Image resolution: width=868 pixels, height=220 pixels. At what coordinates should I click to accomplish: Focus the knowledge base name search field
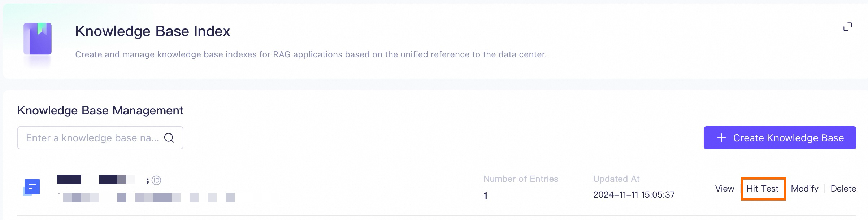click(92, 138)
